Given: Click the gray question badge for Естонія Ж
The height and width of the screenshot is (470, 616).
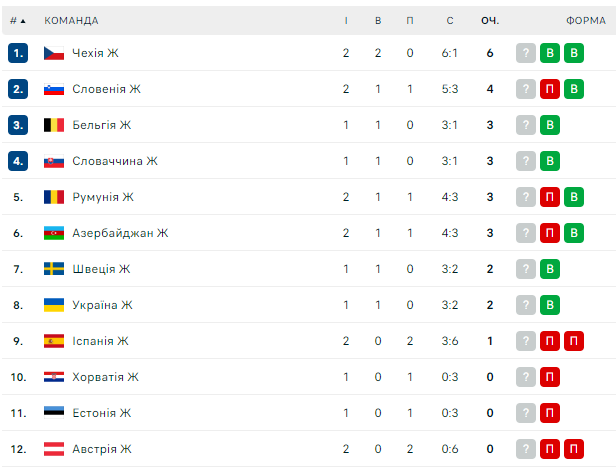Looking at the screenshot, I should pyautogui.click(x=526, y=413).
